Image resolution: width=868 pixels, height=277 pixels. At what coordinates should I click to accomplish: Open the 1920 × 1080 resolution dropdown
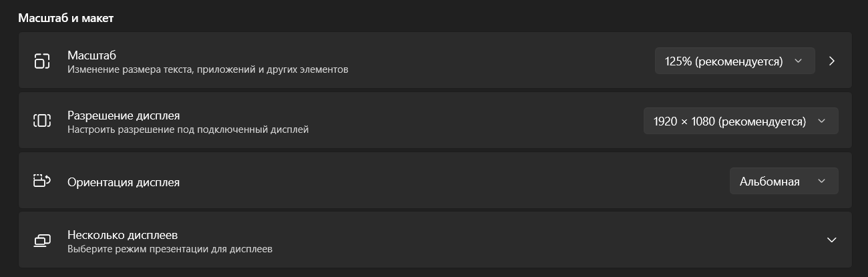(740, 121)
